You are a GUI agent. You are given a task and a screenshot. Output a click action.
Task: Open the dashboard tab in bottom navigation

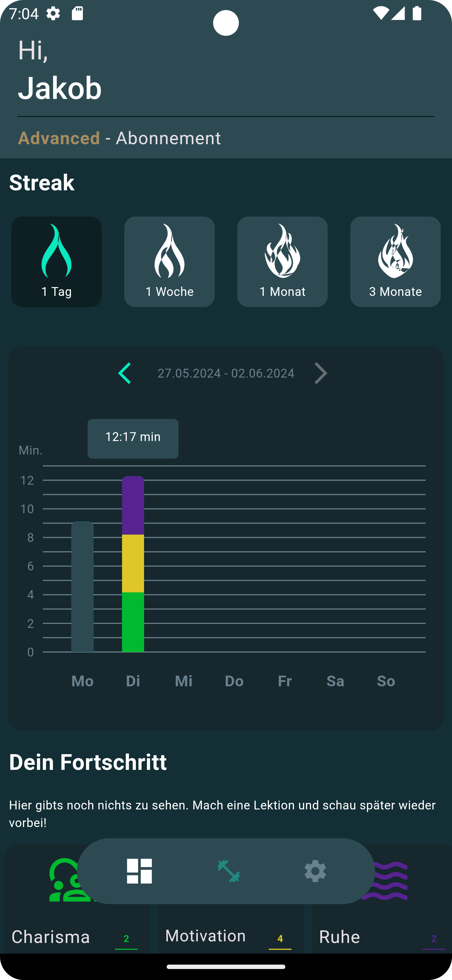click(139, 871)
